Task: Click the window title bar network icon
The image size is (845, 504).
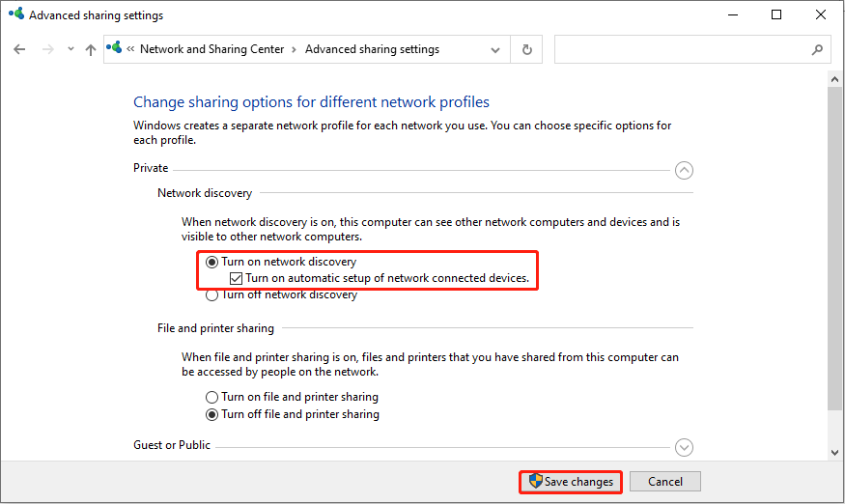Action: coord(15,15)
